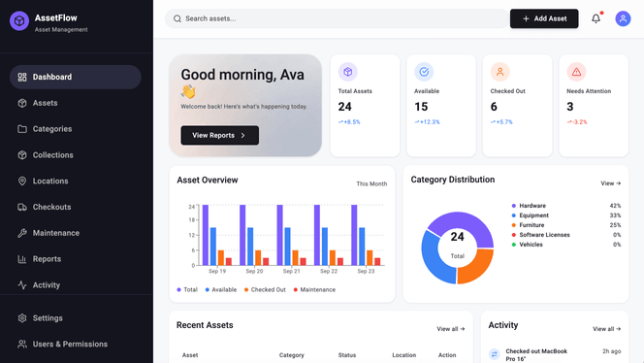Click the +12.3% Available trend
This screenshot has height=363, width=644.
click(x=427, y=122)
